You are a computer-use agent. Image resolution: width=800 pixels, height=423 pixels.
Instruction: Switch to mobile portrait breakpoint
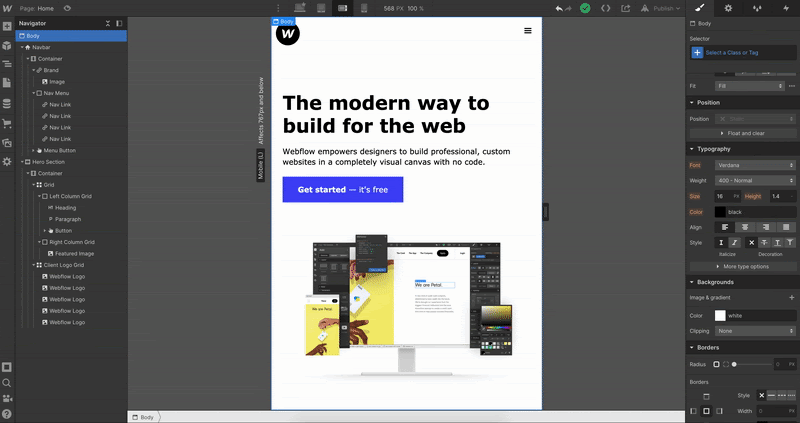(364, 8)
